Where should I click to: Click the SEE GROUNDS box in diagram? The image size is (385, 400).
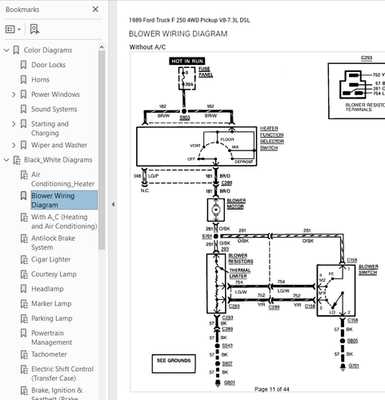click(174, 364)
